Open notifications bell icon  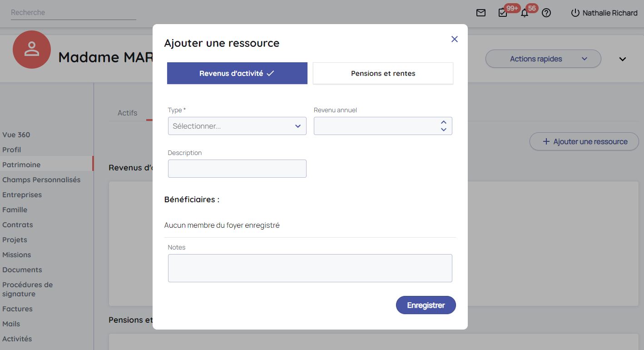[525, 13]
